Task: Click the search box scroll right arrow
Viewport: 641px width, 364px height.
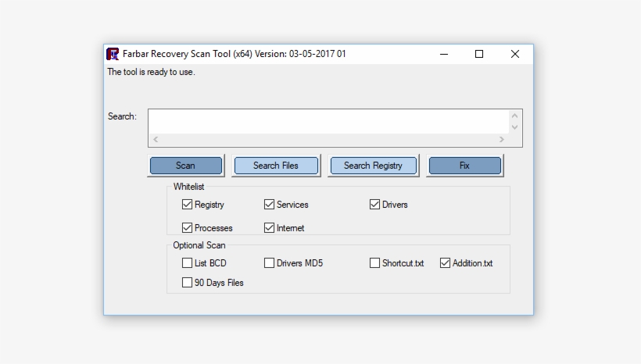Action: coord(502,139)
